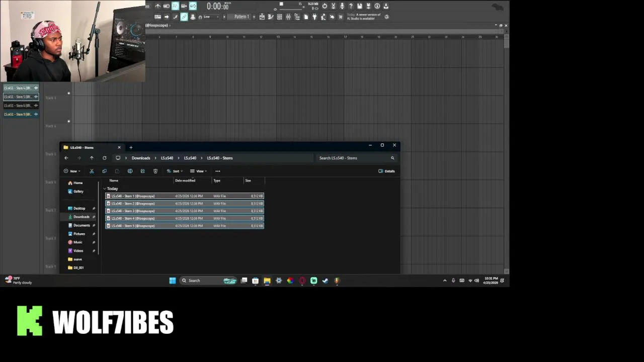
Task: Toggle FL Studio stamp tool icon
Action: [193, 17]
